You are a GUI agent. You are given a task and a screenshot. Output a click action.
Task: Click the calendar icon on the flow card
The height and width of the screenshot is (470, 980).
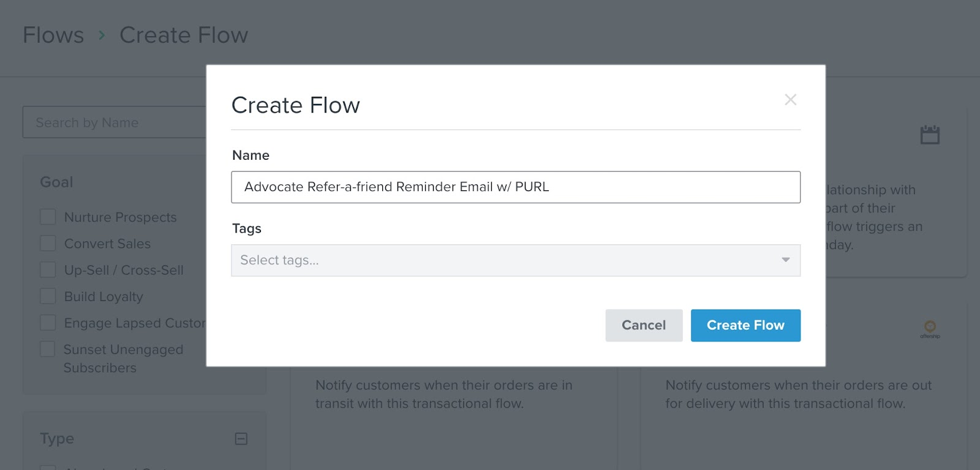(930, 135)
